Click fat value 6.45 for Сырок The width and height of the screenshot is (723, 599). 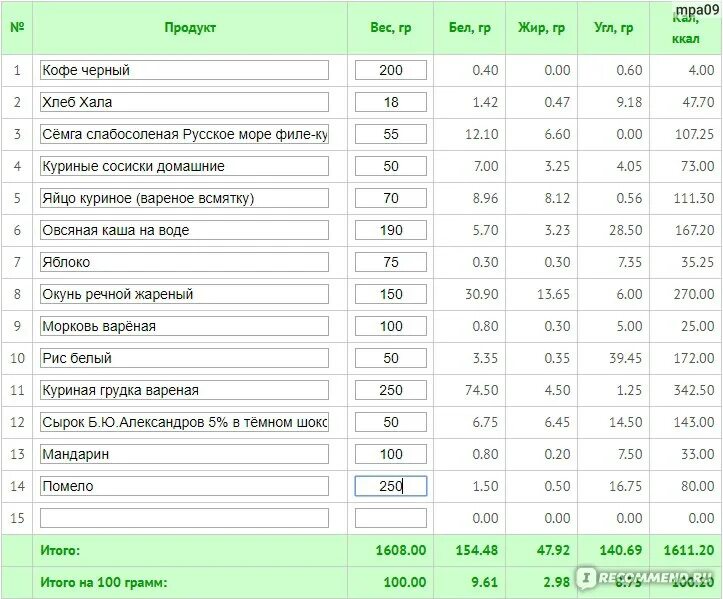(x=557, y=422)
